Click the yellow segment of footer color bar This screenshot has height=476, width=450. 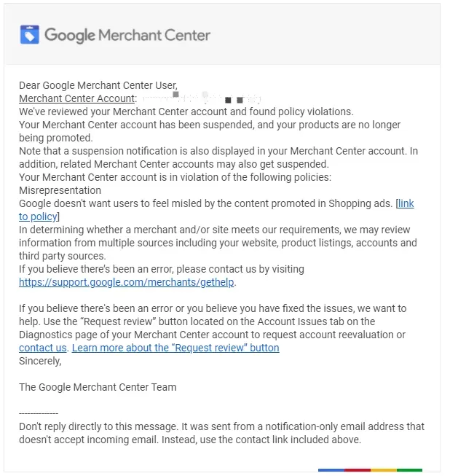click(x=384, y=470)
